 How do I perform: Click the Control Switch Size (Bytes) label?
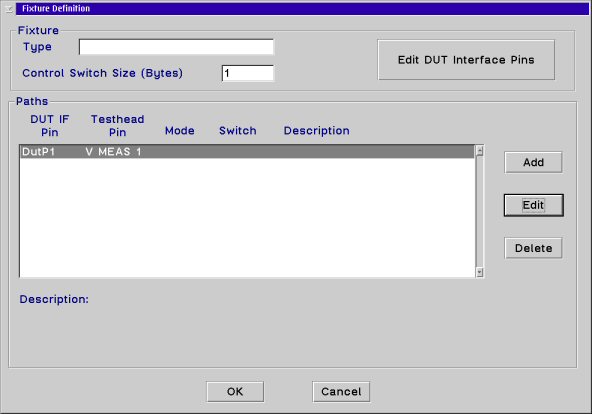[x=102, y=73]
